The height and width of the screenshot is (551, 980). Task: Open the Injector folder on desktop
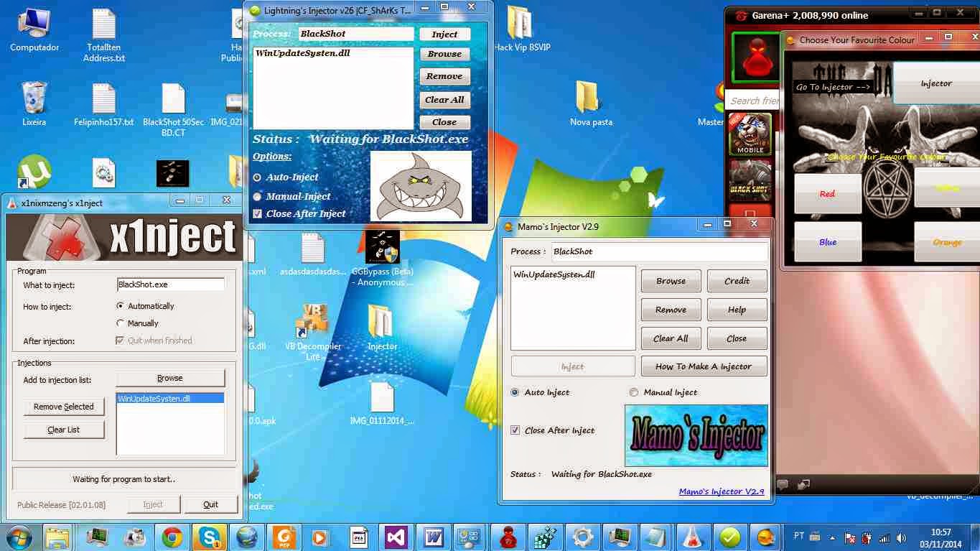click(x=383, y=327)
